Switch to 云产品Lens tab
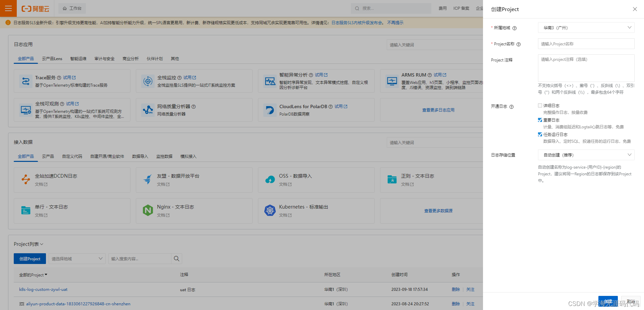Viewport: 644px width, 310px height. tap(52, 58)
